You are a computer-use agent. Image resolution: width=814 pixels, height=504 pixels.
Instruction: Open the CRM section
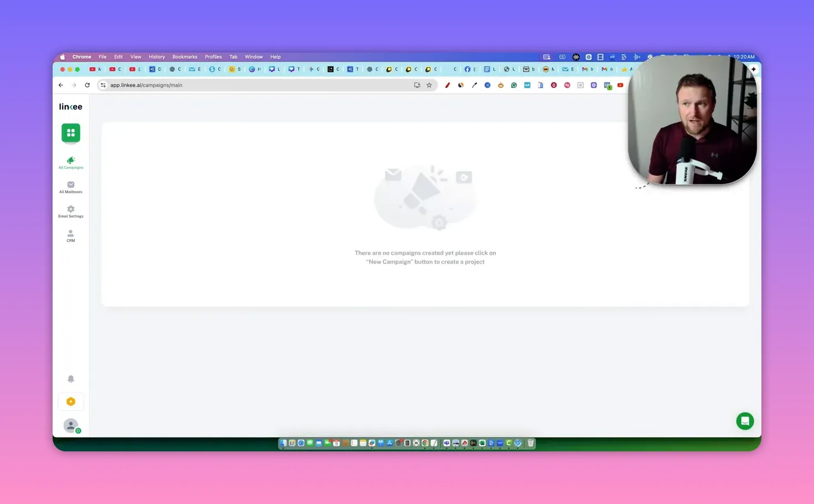pyautogui.click(x=70, y=236)
